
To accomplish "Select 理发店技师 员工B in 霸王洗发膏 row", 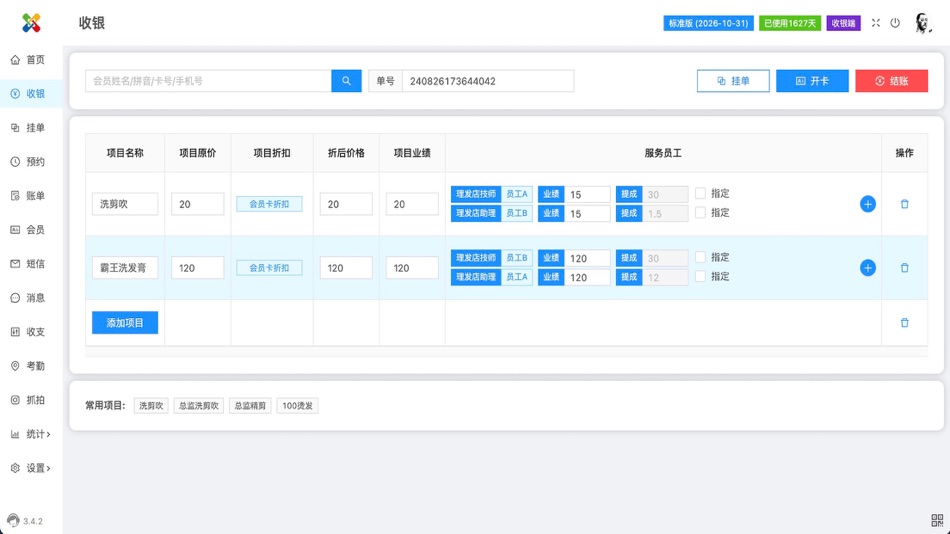I will pos(491,258).
